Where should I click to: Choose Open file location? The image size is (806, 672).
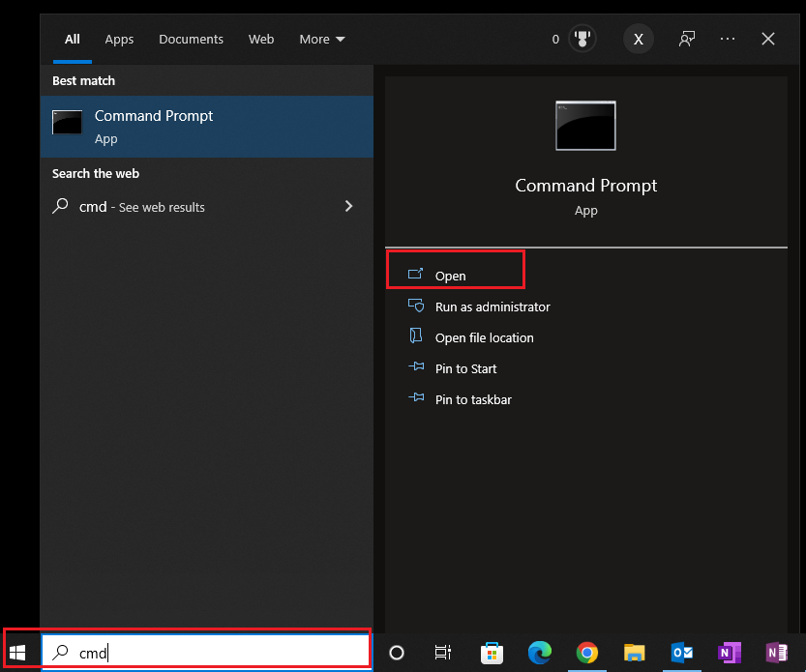(x=484, y=337)
